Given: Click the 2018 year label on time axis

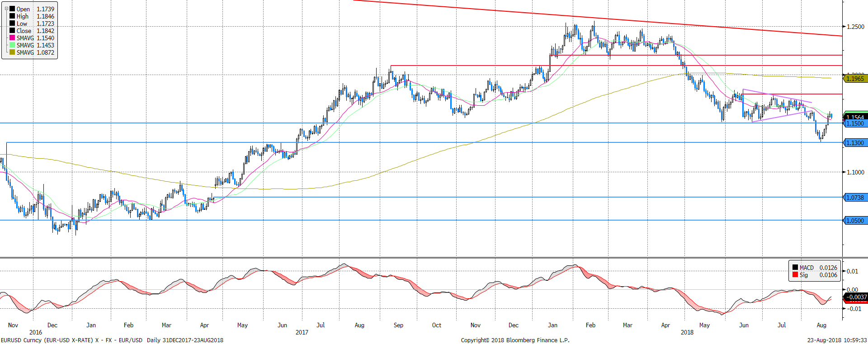Looking at the screenshot, I should (x=687, y=332).
